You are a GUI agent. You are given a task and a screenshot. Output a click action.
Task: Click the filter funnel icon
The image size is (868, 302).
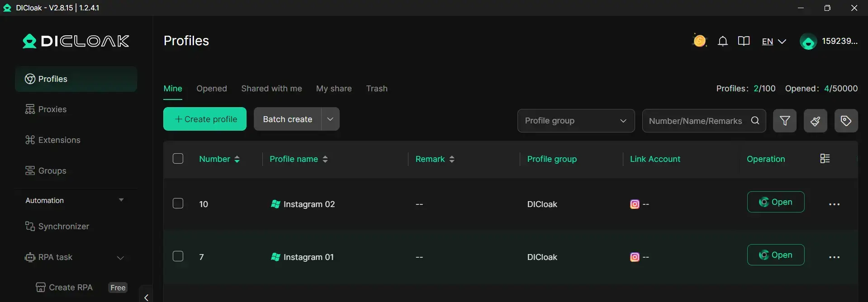[x=785, y=121]
